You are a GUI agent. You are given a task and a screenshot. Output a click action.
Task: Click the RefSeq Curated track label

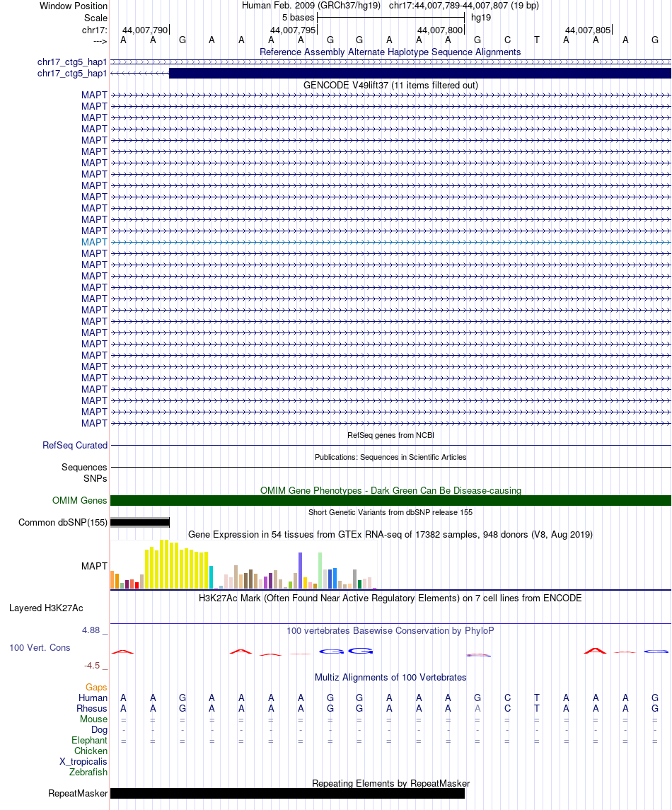(75, 445)
